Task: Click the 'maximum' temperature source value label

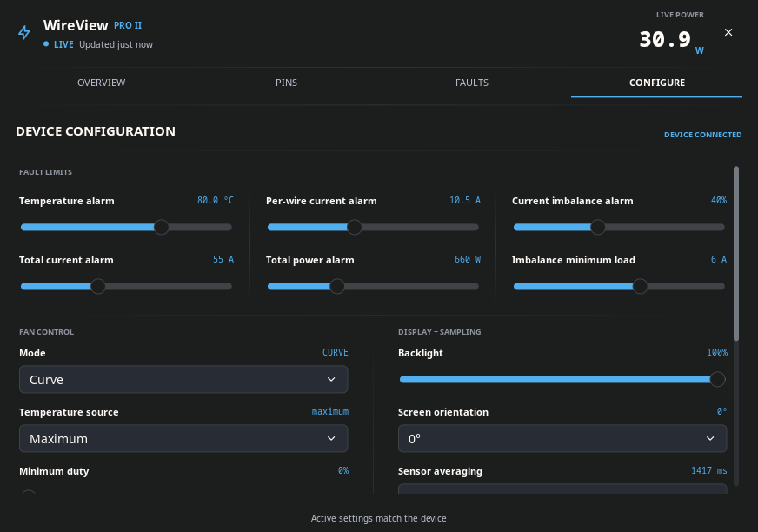Action: point(330,411)
